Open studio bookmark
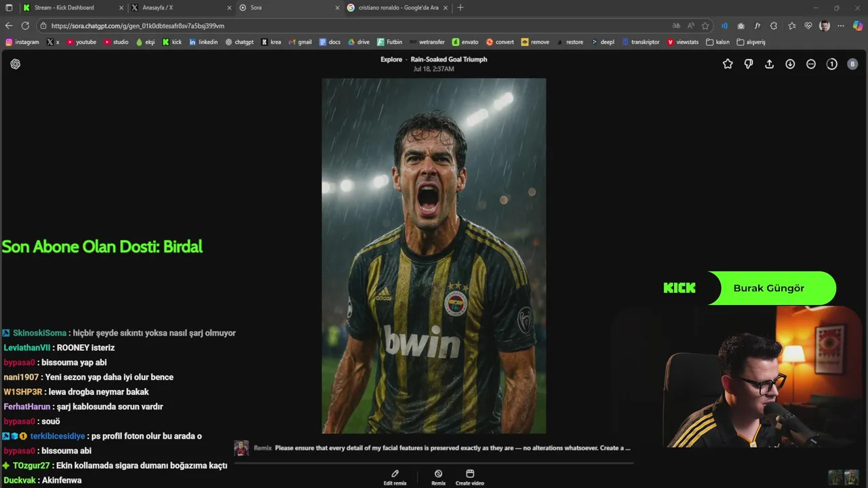Image resolution: width=868 pixels, height=488 pixels. (116, 42)
